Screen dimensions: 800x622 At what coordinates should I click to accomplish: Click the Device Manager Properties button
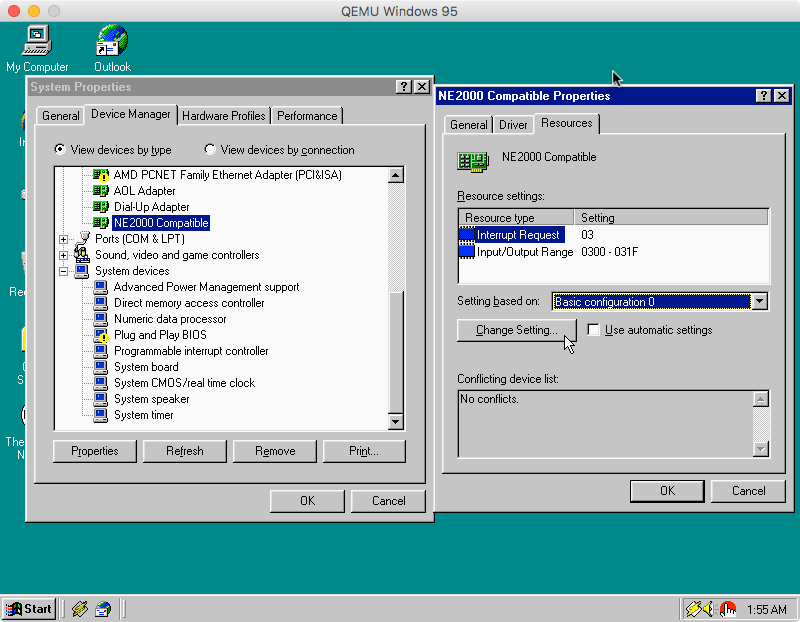tap(94, 451)
